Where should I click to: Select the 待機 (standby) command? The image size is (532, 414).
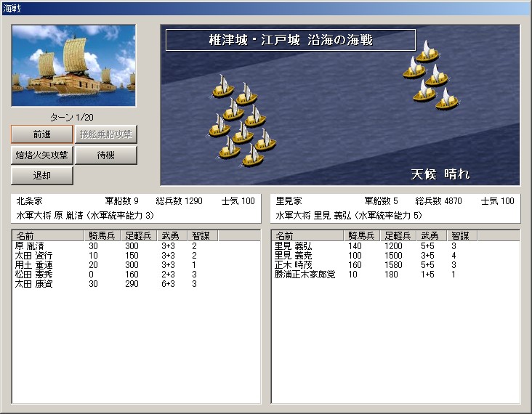click(106, 155)
